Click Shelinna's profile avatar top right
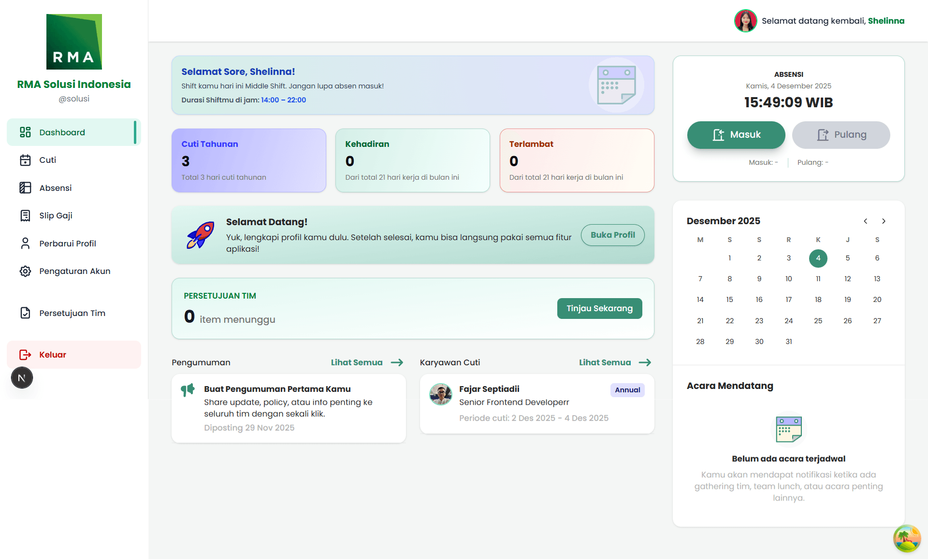The height and width of the screenshot is (560, 928). click(745, 21)
